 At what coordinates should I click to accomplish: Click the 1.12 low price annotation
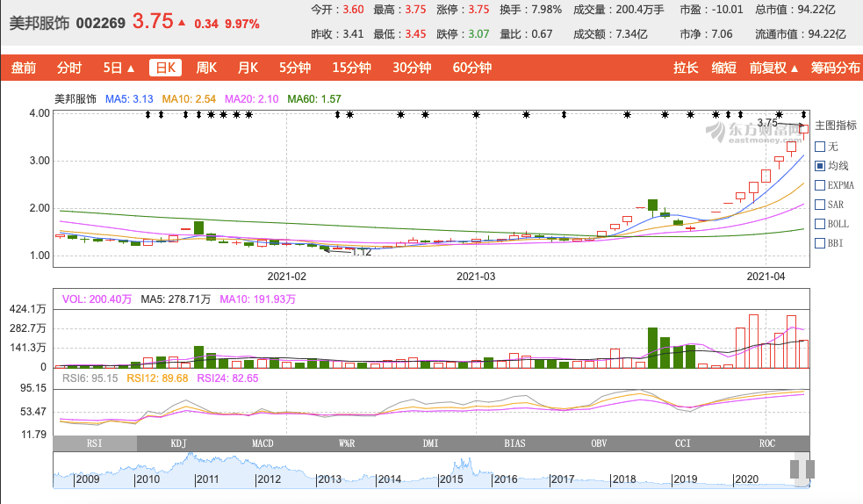click(x=362, y=253)
